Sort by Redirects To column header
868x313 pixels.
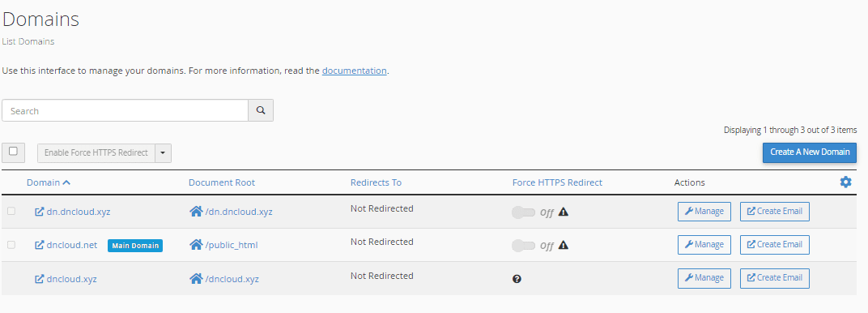pos(376,182)
